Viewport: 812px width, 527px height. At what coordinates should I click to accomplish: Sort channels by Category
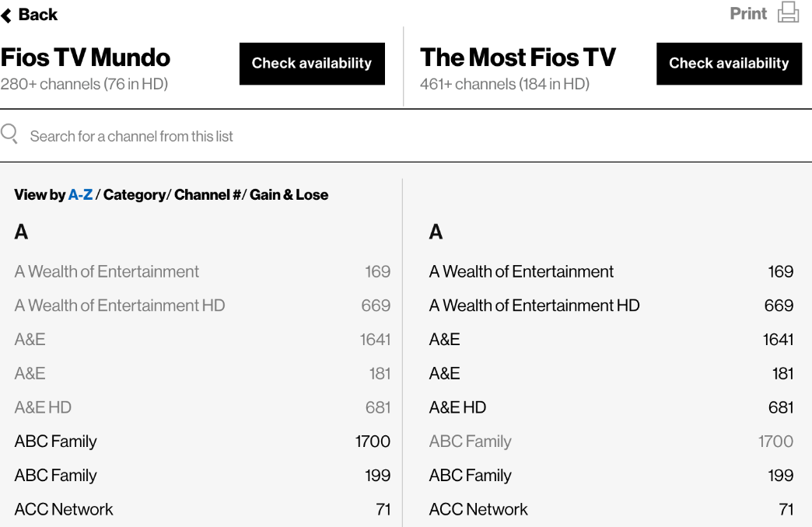(134, 195)
